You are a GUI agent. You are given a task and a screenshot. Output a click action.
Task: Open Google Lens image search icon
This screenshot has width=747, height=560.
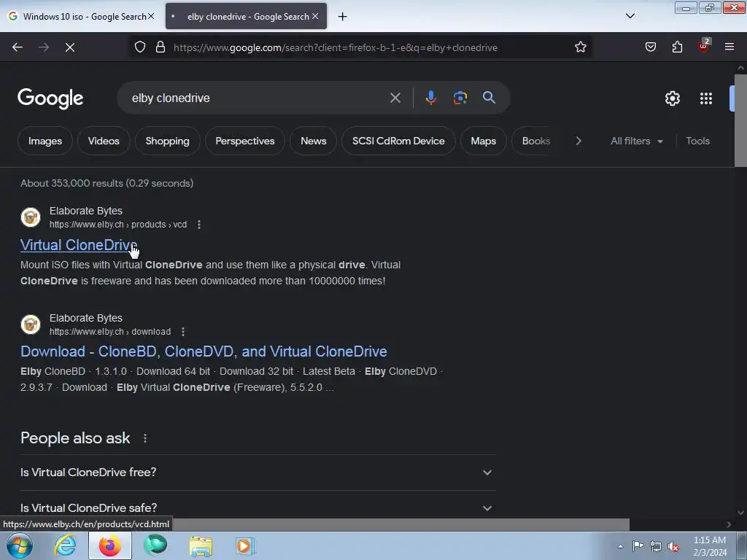tap(460, 98)
